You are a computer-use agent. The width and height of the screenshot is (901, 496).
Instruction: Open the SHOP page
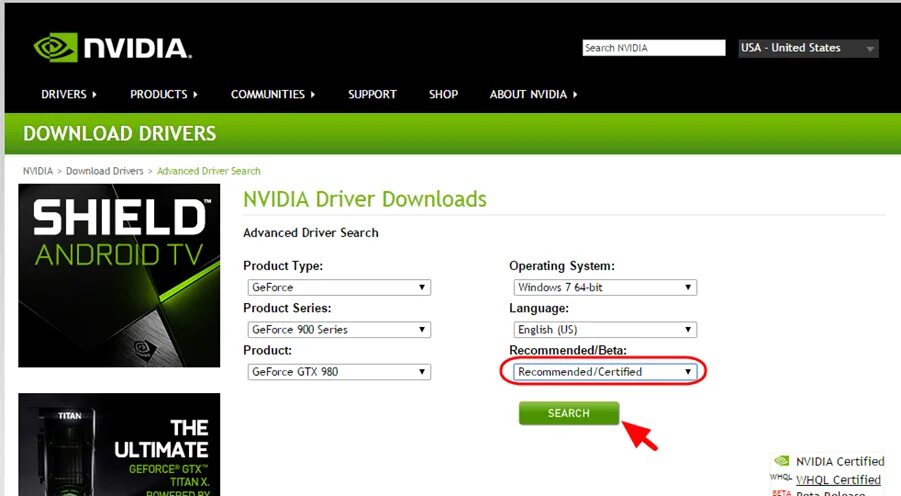tap(443, 94)
